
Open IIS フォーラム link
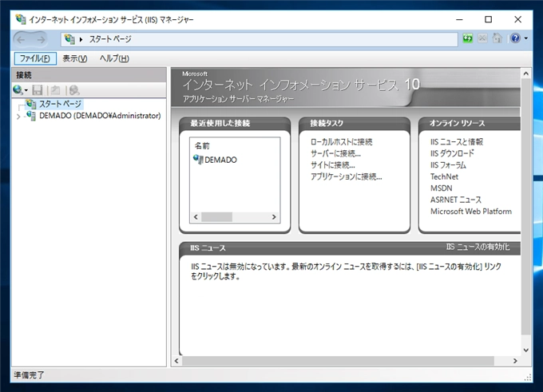[448, 164]
